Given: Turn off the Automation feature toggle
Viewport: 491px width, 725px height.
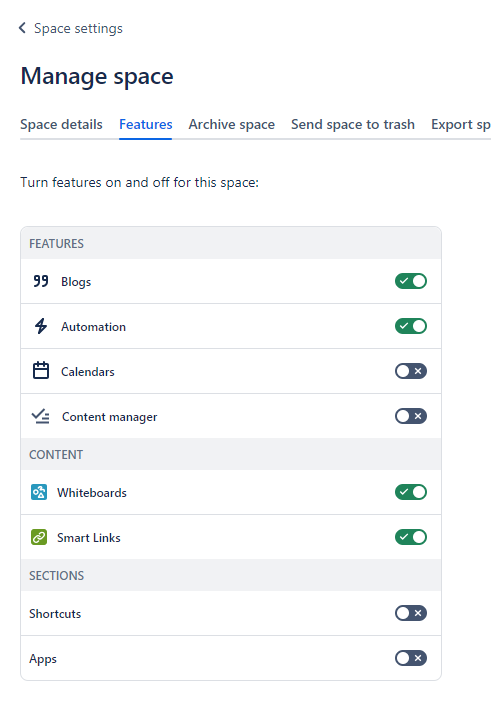Looking at the screenshot, I should pos(411,326).
